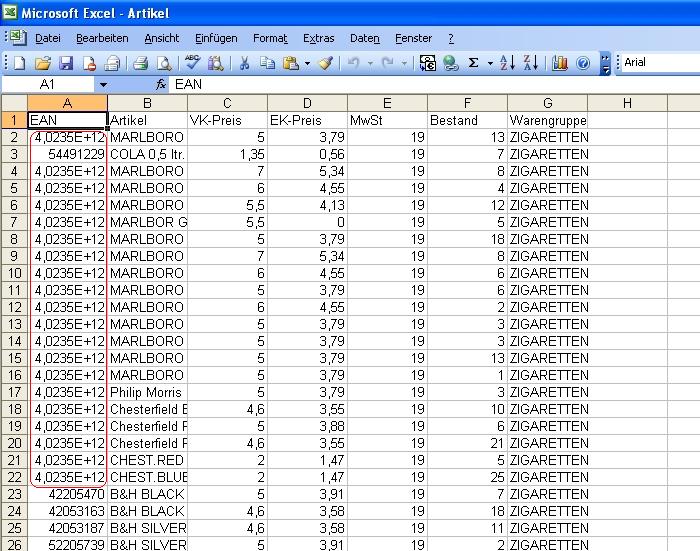
Task: Open the Redo history dropdown arrow
Action: click(404, 63)
